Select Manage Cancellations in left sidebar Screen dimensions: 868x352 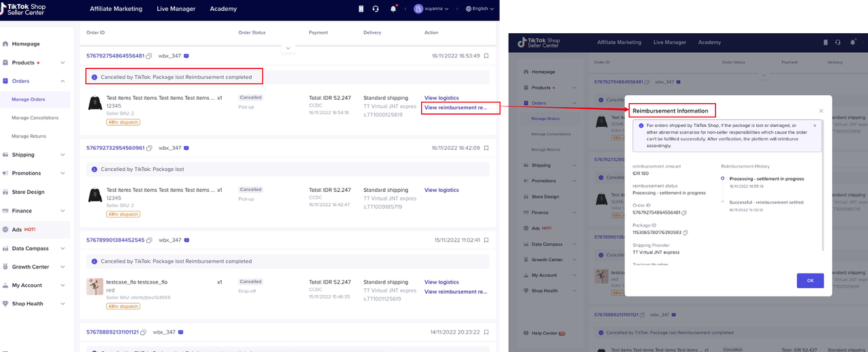pyautogui.click(x=35, y=118)
